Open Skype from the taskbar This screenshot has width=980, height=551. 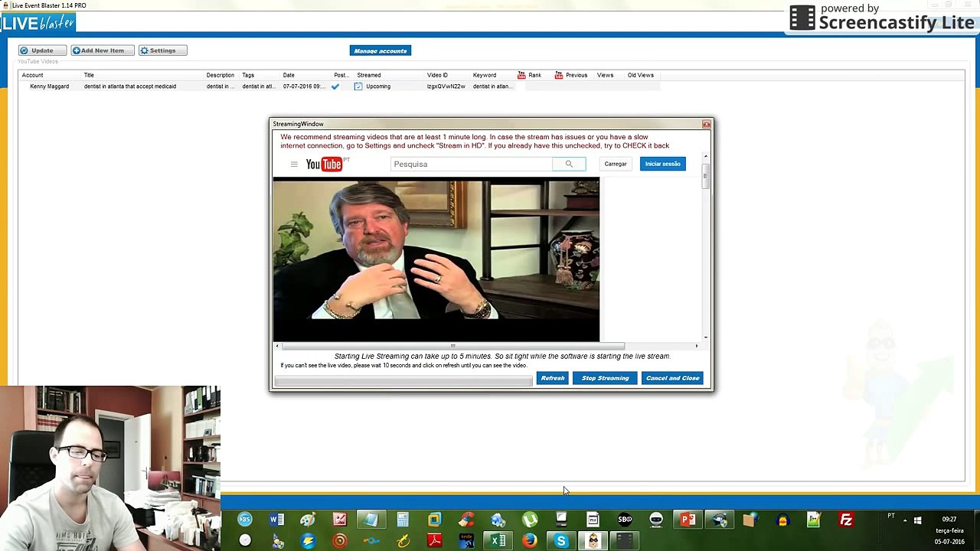click(x=561, y=541)
